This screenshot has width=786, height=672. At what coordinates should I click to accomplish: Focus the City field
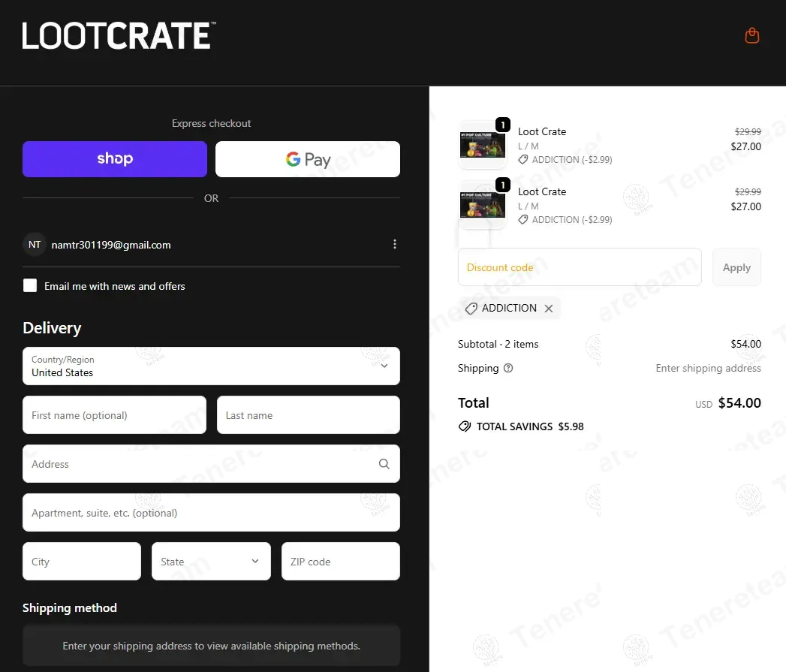click(82, 561)
